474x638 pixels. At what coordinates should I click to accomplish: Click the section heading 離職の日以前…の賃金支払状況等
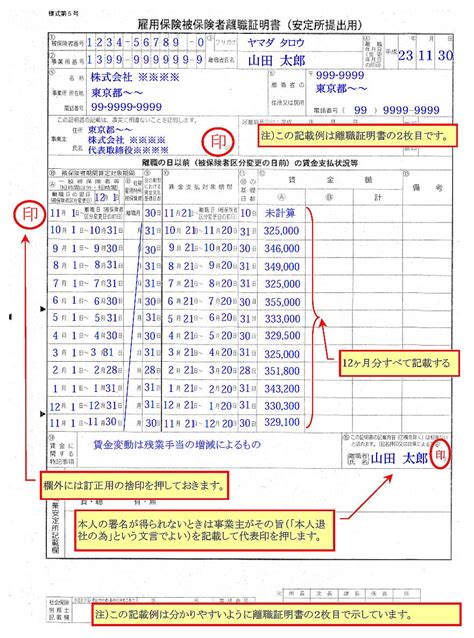point(250,163)
